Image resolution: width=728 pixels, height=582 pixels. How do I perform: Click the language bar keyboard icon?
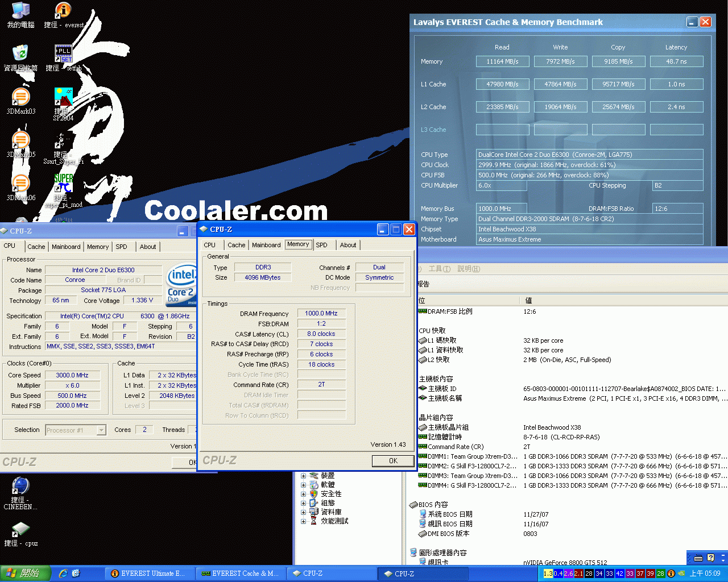click(698, 558)
